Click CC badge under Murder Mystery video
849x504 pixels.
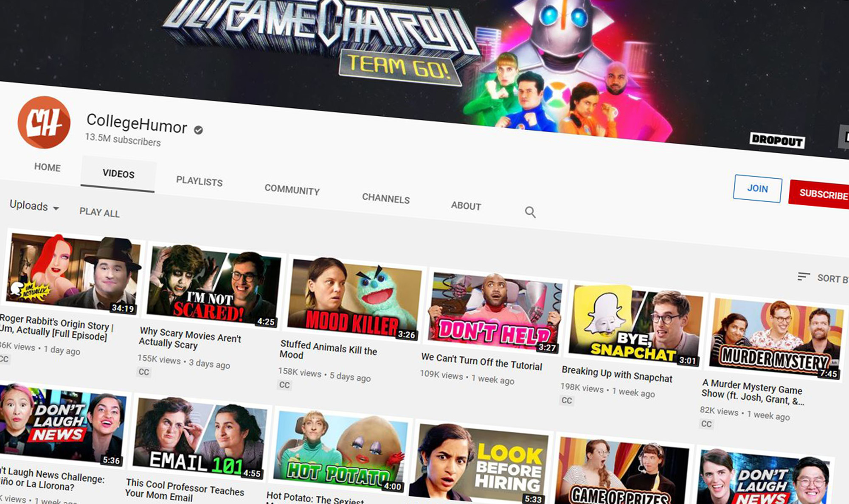706,423
